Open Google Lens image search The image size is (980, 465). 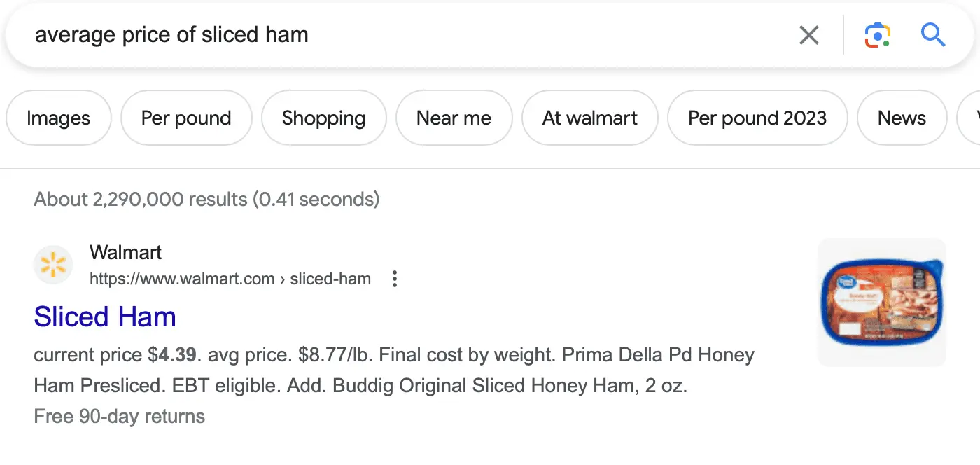(877, 35)
